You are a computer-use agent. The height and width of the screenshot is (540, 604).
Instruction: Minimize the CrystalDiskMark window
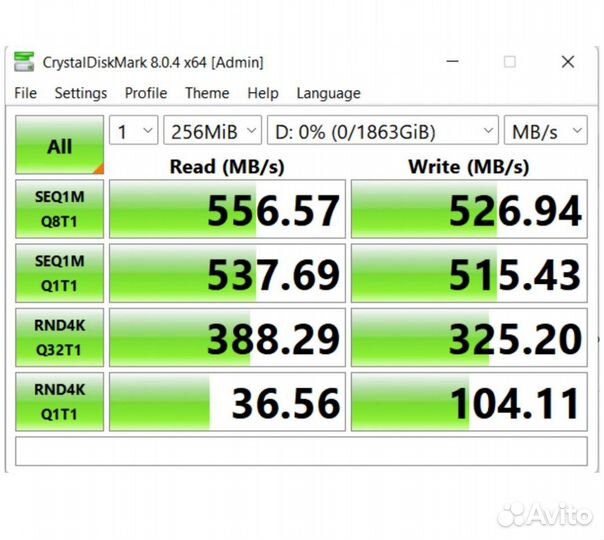452,61
